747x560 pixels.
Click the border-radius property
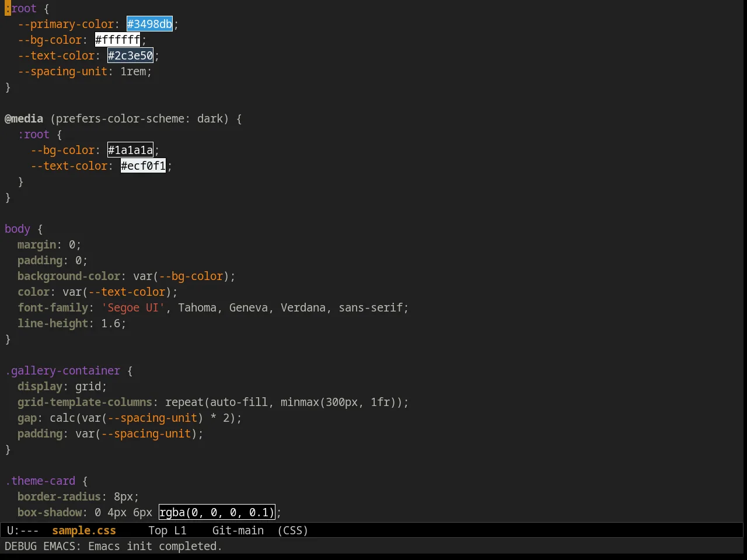tap(60, 496)
